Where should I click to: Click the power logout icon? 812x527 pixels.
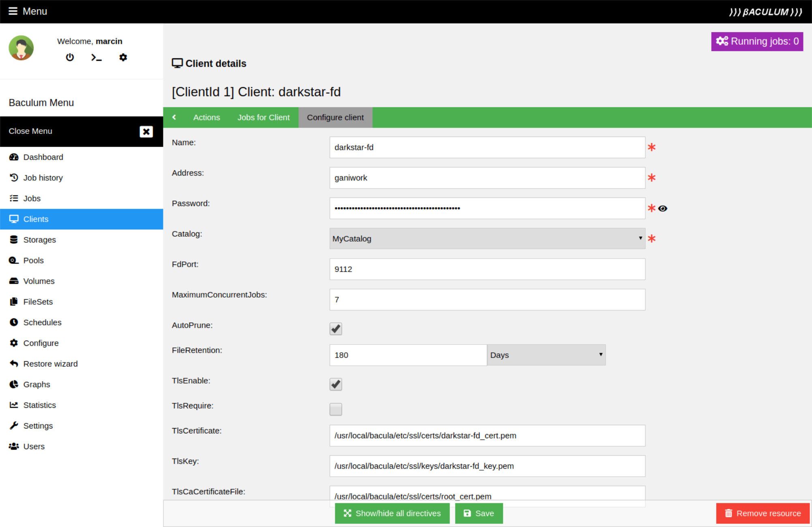click(x=70, y=57)
